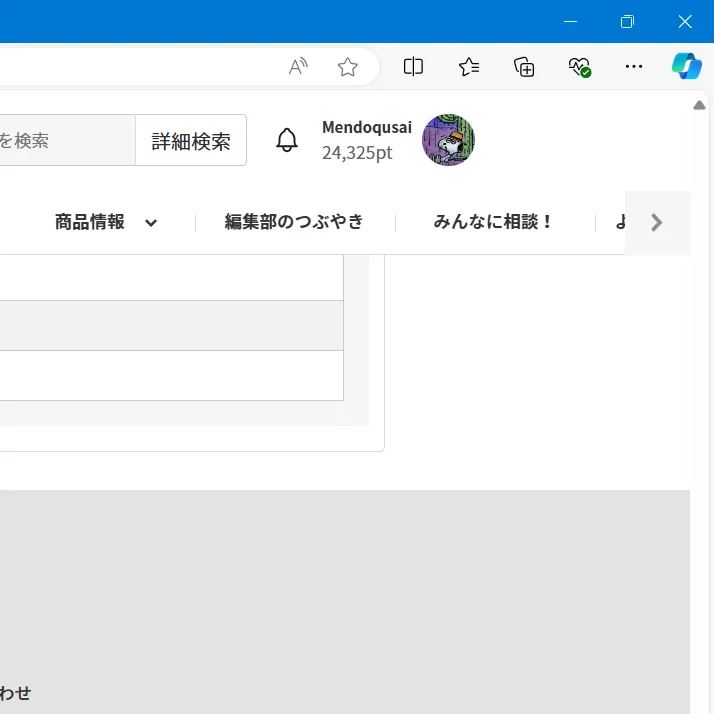Open notifications with the bell icon

tap(287, 140)
